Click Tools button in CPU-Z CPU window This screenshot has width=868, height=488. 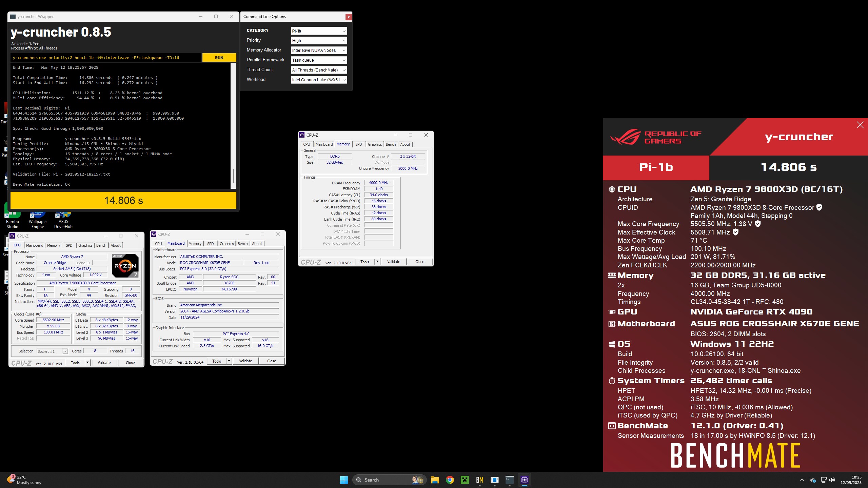click(x=75, y=363)
